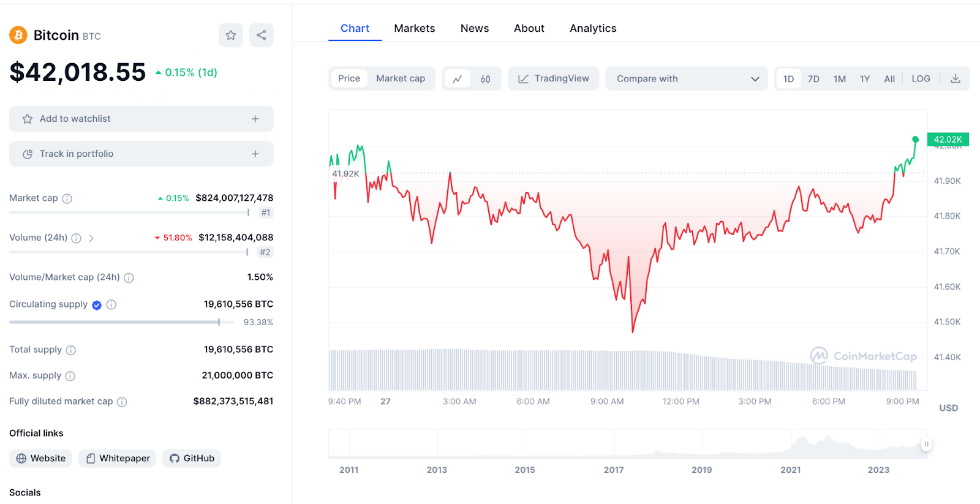
Task: Star Bitcoin with the favorite icon button
Action: [x=231, y=35]
